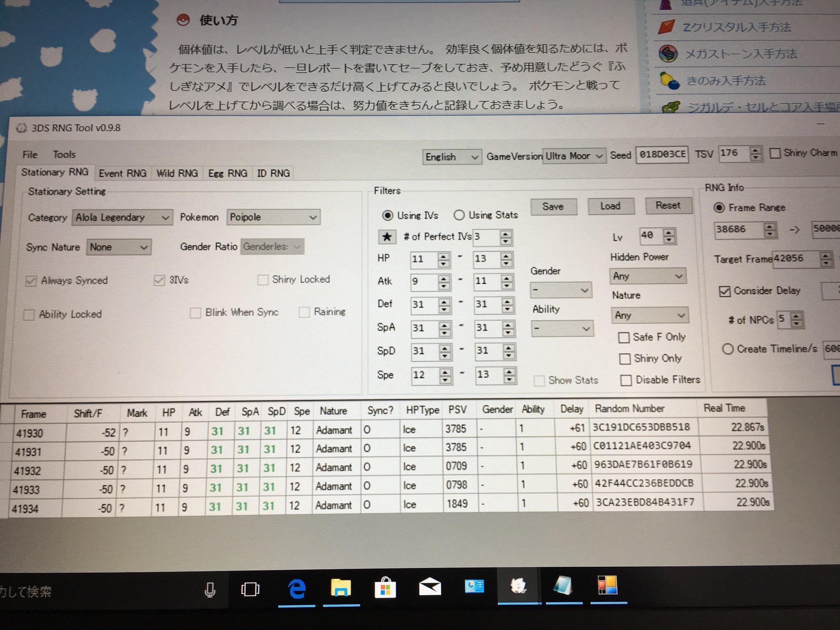This screenshot has height=630, width=840.
Task: Open the Zクリスタル入手方法 webpage link
Action: tap(737, 27)
